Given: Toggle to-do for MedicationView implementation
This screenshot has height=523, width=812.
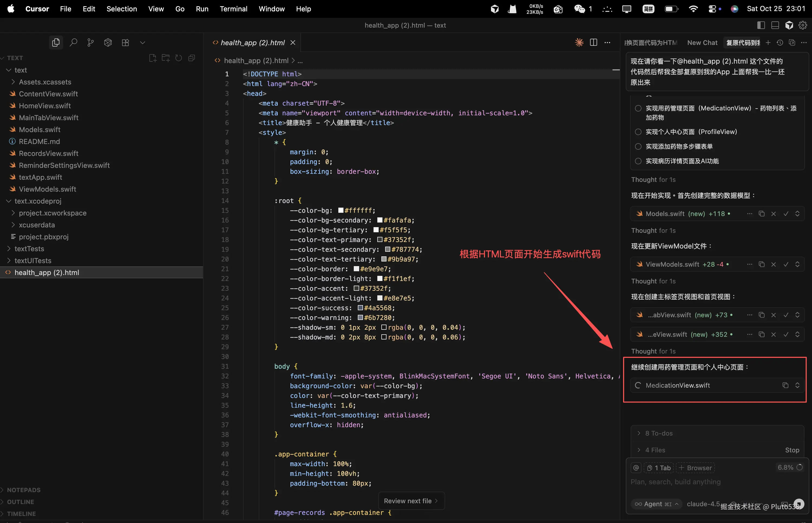Looking at the screenshot, I should 638,108.
